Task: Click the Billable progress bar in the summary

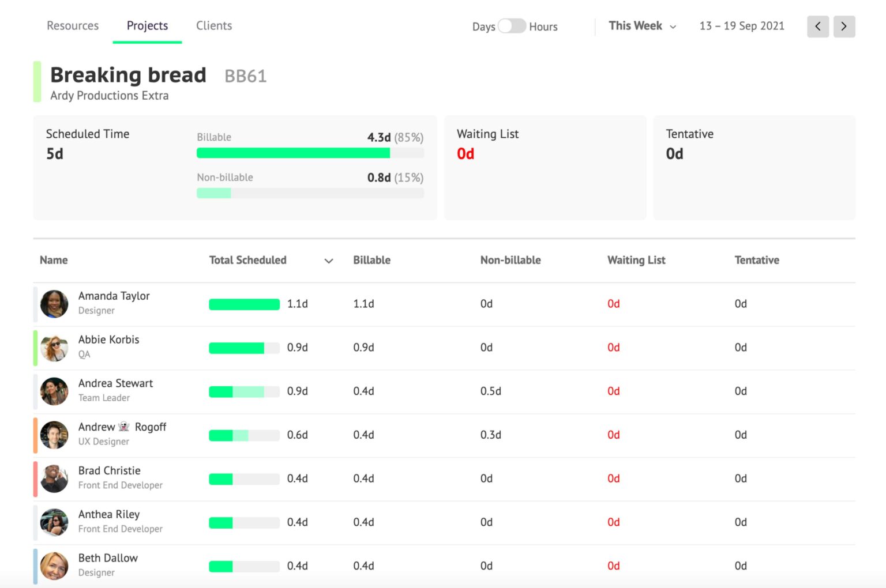Action: pyautogui.click(x=310, y=153)
